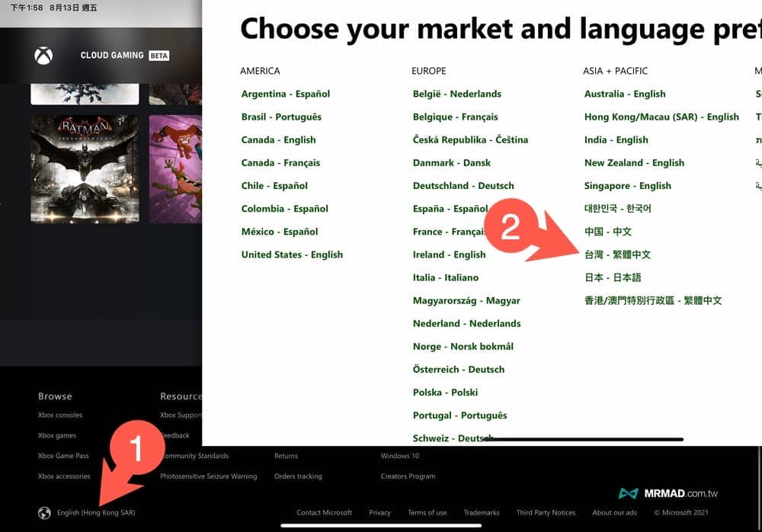The height and width of the screenshot is (532, 762).
Task: Choose Danmark - Dansk market
Action: (x=451, y=162)
